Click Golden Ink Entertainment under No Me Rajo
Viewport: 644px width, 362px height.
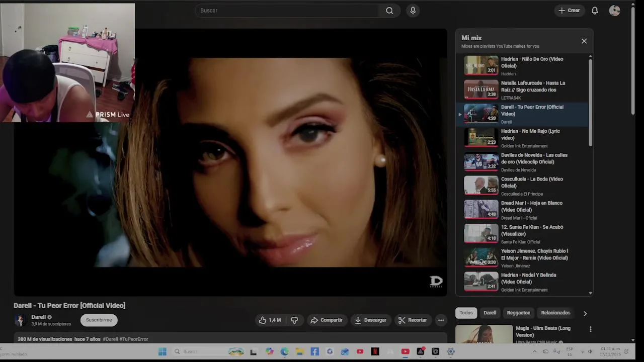(524, 146)
